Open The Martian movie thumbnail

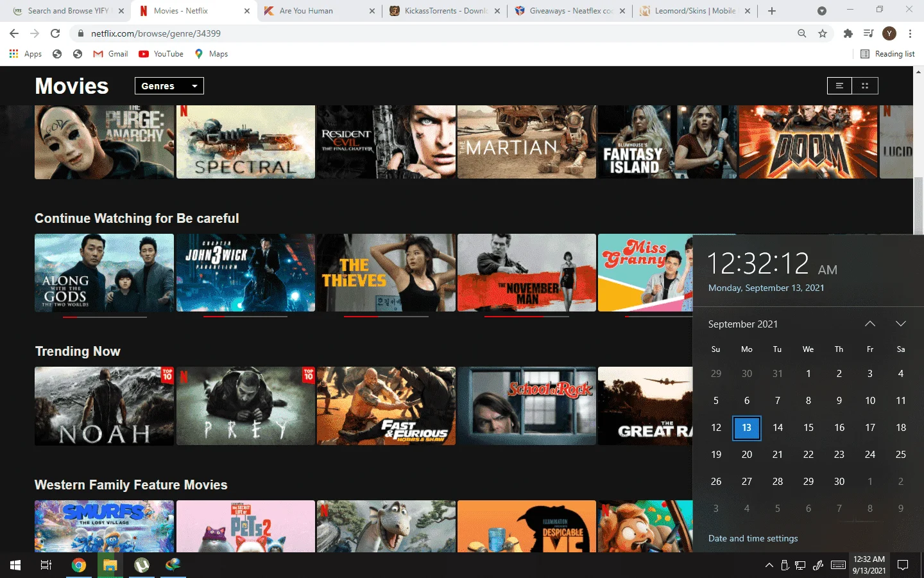pyautogui.click(x=527, y=142)
